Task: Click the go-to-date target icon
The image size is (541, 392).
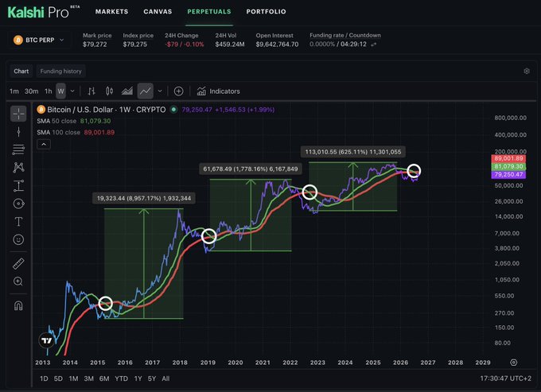Action: click(x=513, y=363)
